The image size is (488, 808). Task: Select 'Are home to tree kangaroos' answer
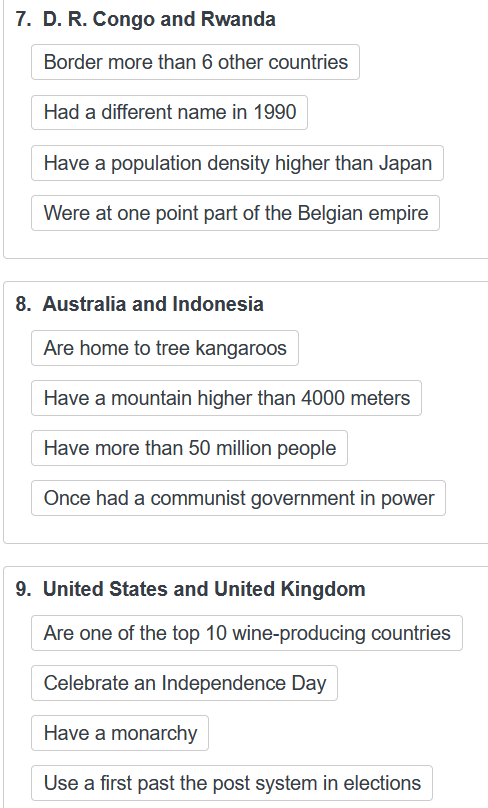tap(165, 348)
